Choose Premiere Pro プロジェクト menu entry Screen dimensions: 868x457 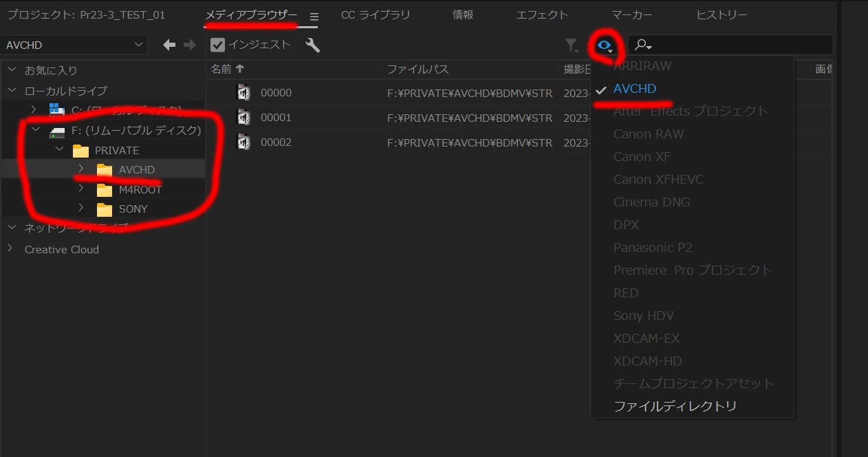tap(692, 270)
